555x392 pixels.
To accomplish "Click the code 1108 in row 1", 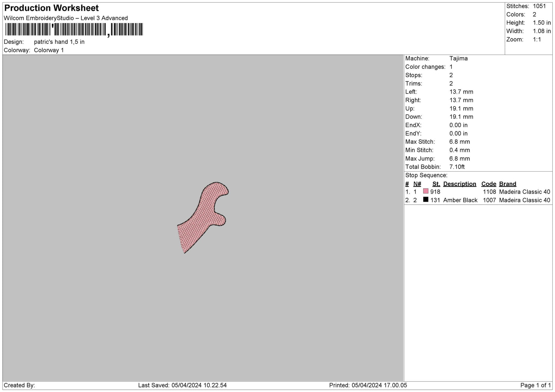I will coord(490,192).
